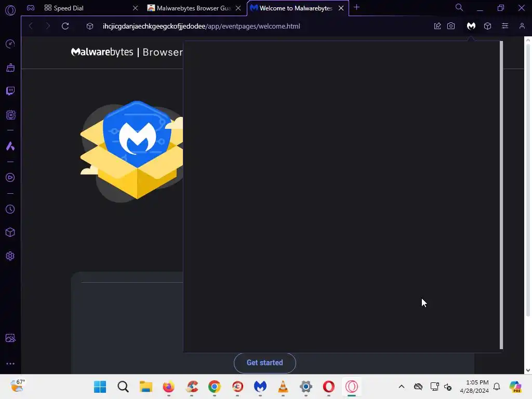Open the Player icon in sidebar

pos(10,178)
